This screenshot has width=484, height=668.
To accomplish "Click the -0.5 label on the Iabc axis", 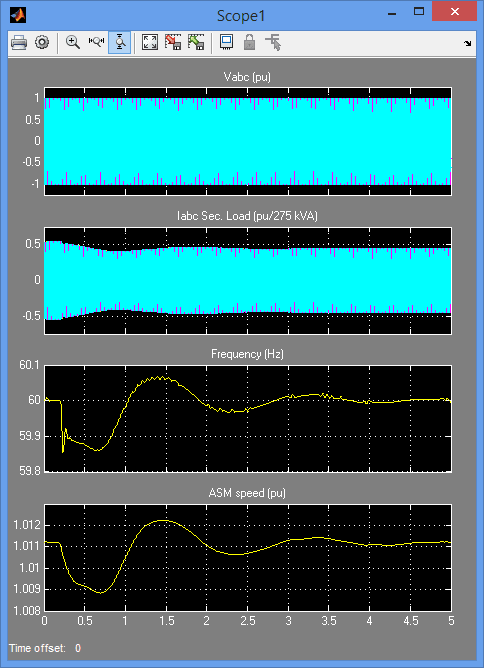I will pyautogui.click(x=31, y=316).
